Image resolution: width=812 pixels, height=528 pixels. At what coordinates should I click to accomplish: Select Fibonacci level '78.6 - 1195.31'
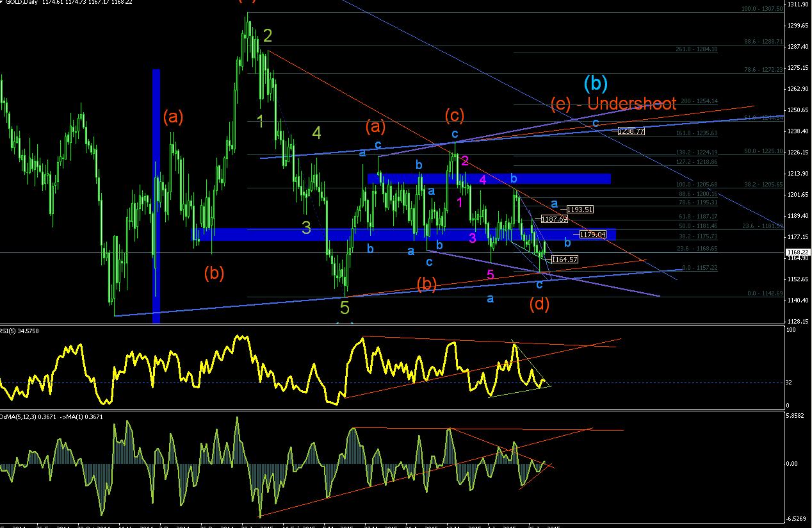(x=698, y=202)
